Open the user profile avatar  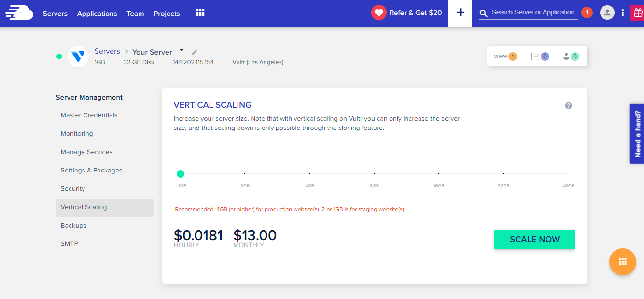607,13
